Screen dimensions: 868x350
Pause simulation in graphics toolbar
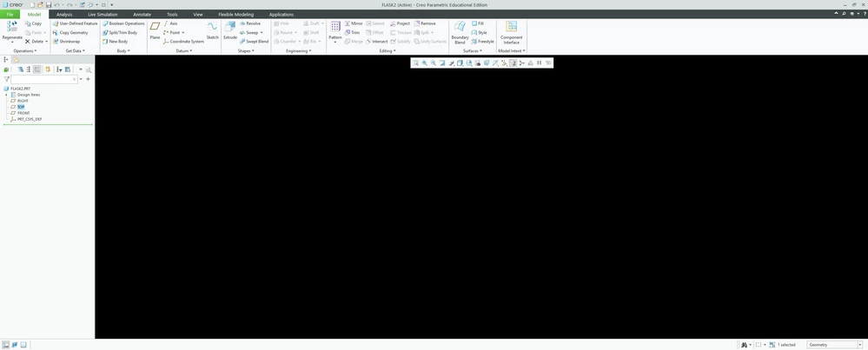point(540,63)
